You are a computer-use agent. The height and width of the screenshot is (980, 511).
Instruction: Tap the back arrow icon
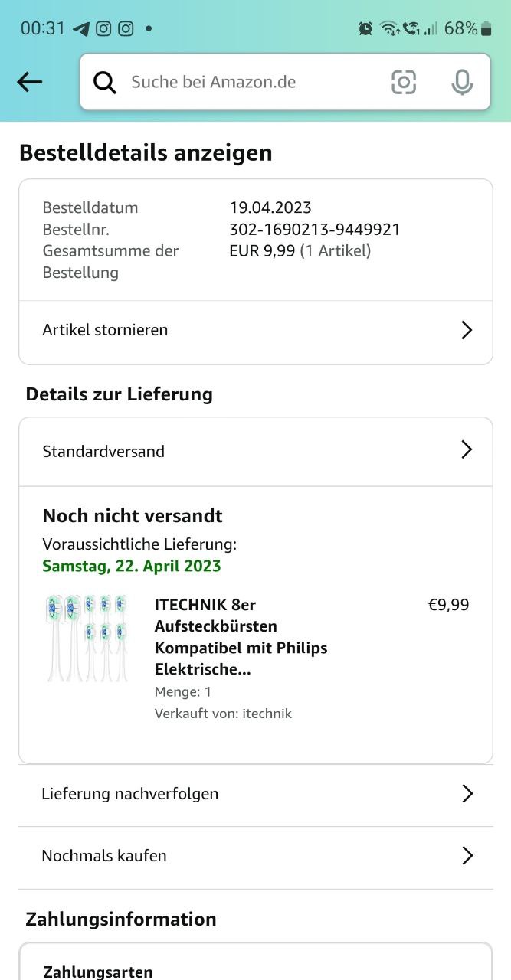(x=30, y=82)
